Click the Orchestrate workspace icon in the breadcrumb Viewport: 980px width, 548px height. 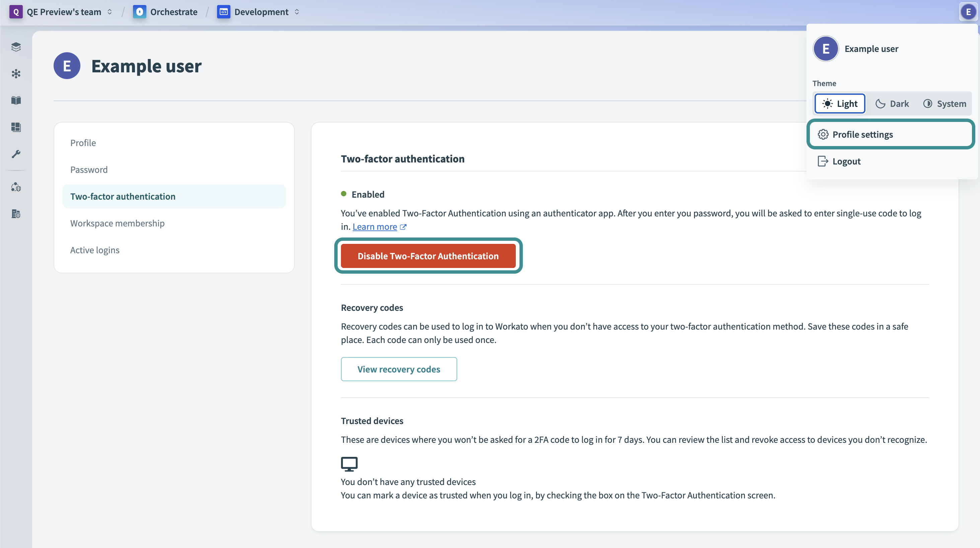coord(140,12)
